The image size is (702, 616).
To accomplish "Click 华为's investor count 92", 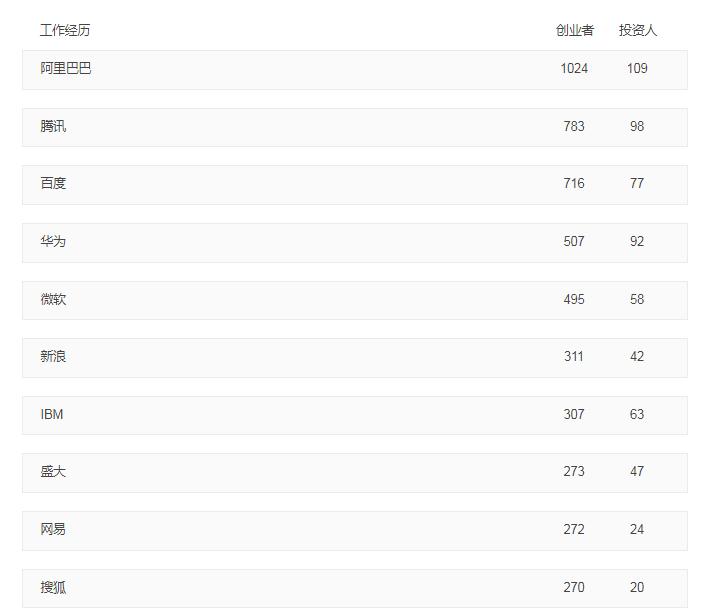I will coord(637,242).
